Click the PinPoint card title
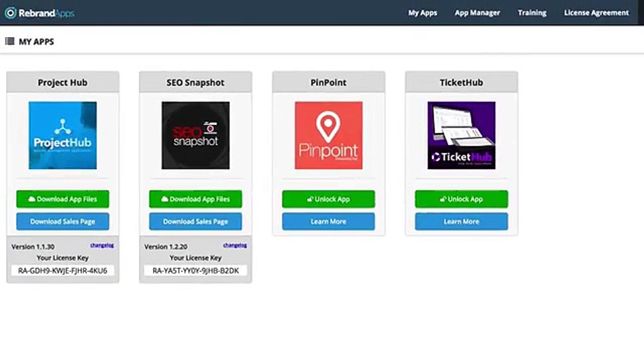Image resolution: width=644 pixels, height=362 pixels. click(x=329, y=82)
